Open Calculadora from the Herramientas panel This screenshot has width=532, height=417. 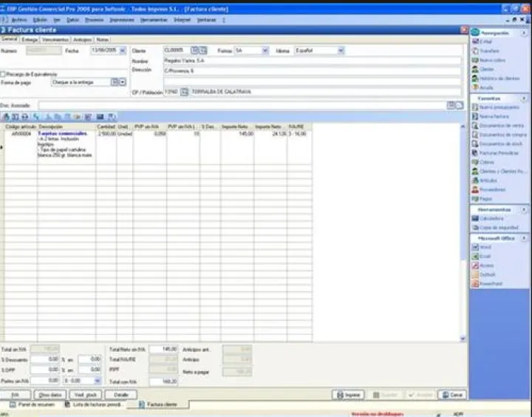491,219
